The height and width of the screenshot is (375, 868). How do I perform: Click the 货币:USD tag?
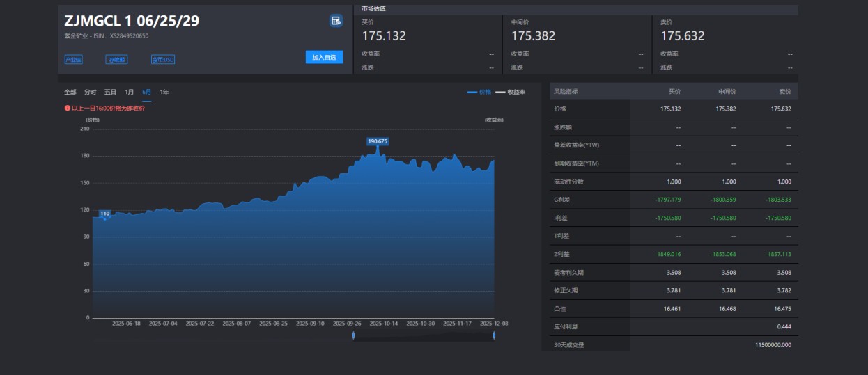click(x=163, y=60)
